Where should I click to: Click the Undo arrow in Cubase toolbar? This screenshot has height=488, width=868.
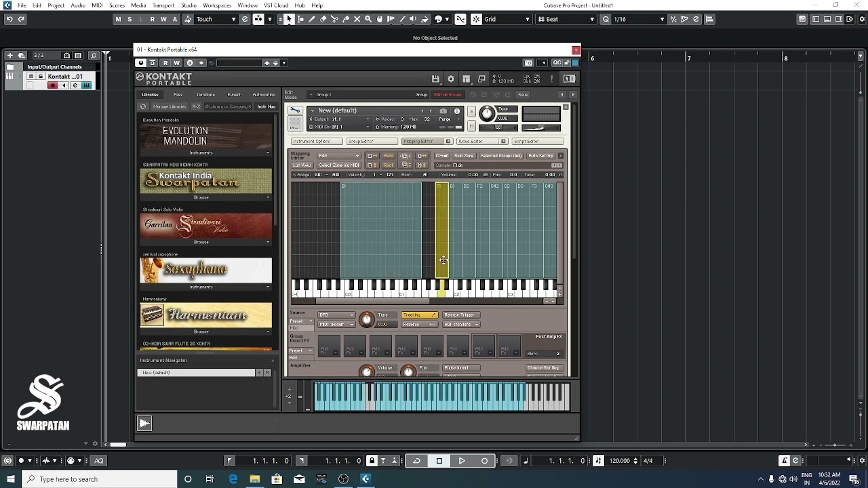pyautogui.click(x=9, y=19)
